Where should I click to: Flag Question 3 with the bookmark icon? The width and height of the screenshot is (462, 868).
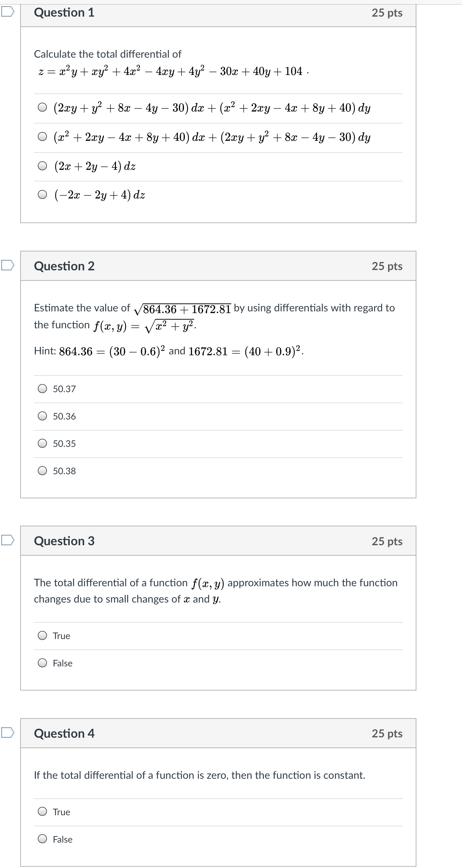[x=7, y=540]
